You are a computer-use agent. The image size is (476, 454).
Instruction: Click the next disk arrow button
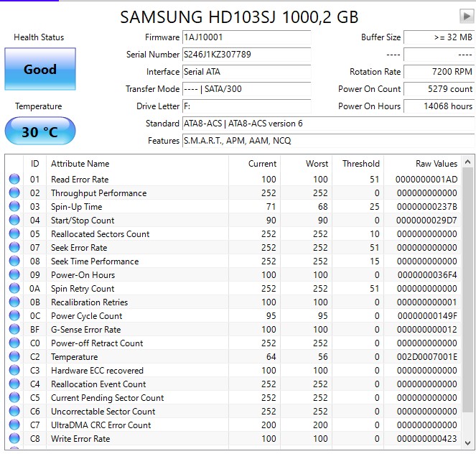tap(466, 17)
